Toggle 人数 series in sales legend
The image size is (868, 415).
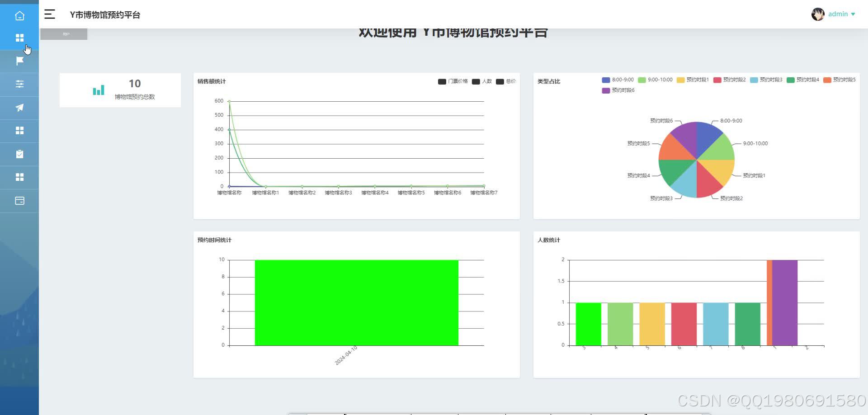482,81
